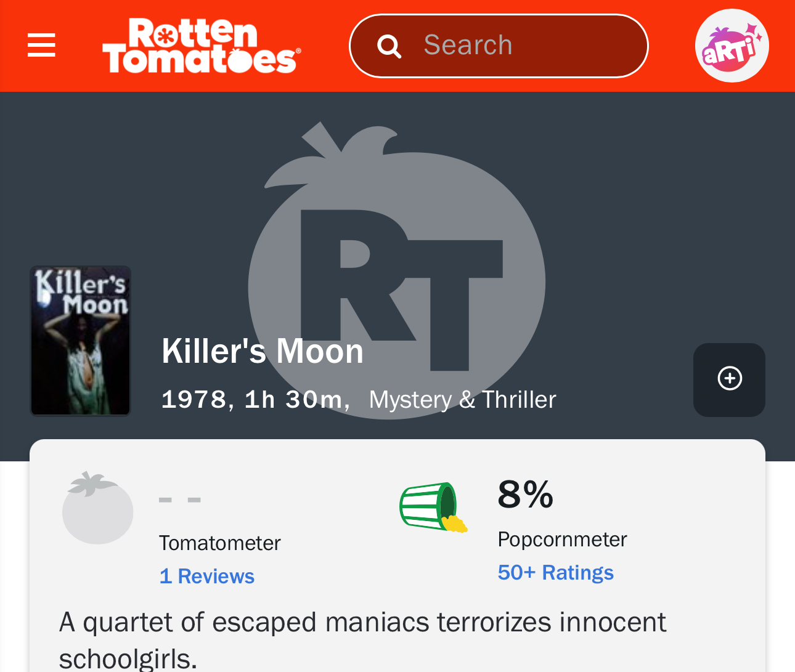Viewport: 795px width, 672px height.
Task: Click the 8% Popcornmeter score
Action: click(525, 494)
